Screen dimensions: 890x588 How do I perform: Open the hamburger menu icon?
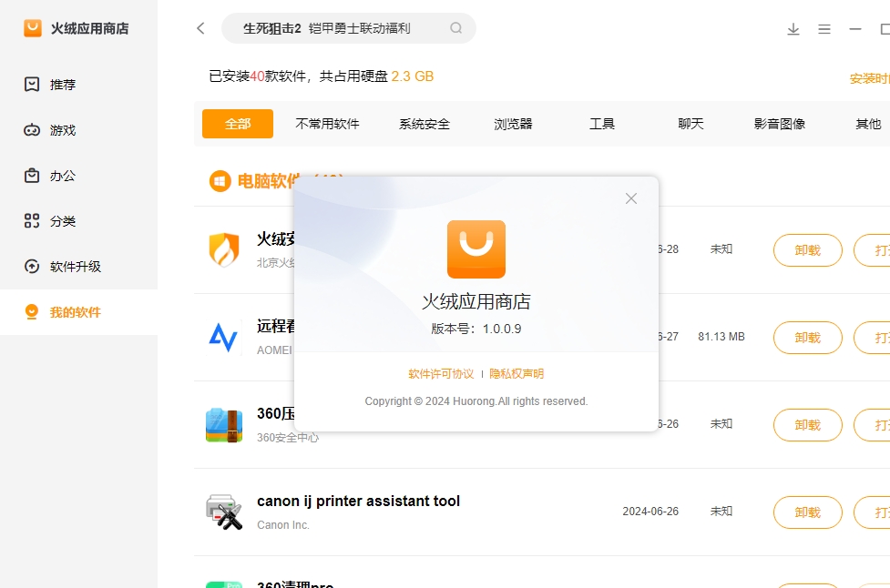(x=824, y=29)
